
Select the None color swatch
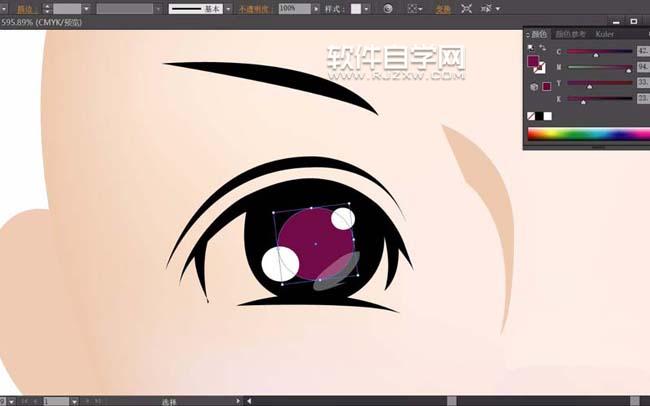(531, 116)
